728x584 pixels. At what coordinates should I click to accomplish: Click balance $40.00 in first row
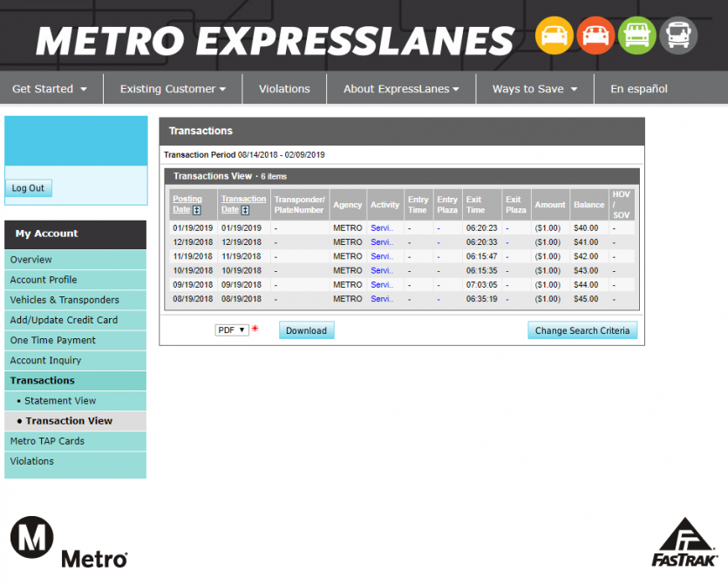(586, 228)
